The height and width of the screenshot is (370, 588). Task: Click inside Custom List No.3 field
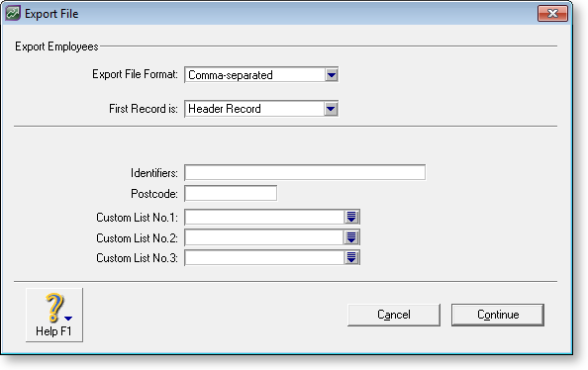tap(264, 258)
